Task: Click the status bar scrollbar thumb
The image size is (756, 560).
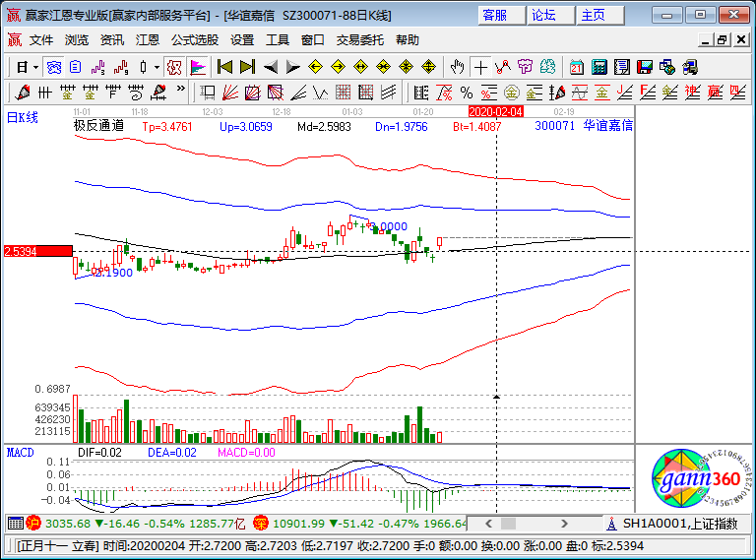Action: point(508,524)
